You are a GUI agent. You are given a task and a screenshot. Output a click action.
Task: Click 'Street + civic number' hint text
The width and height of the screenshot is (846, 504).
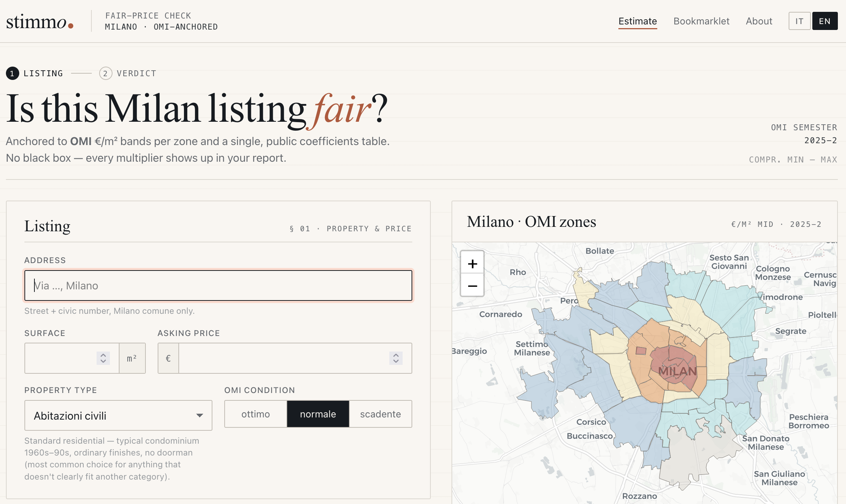[109, 311]
